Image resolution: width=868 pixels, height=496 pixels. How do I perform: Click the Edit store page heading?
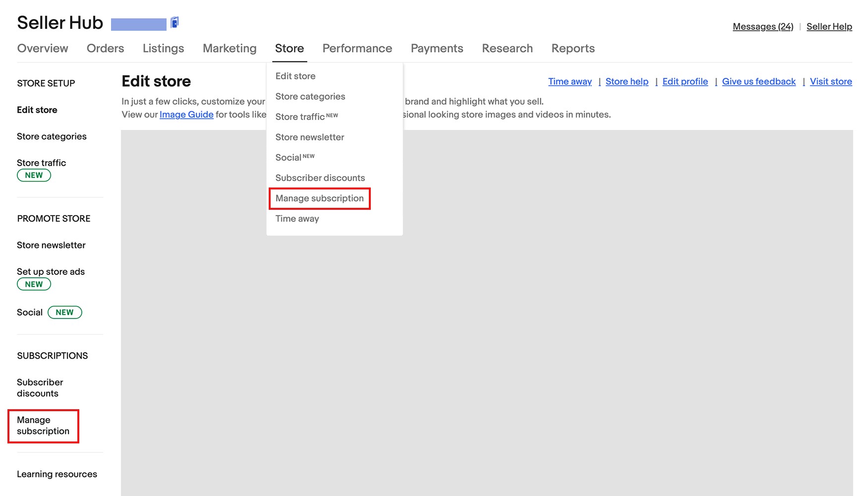pyautogui.click(x=156, y=81)
